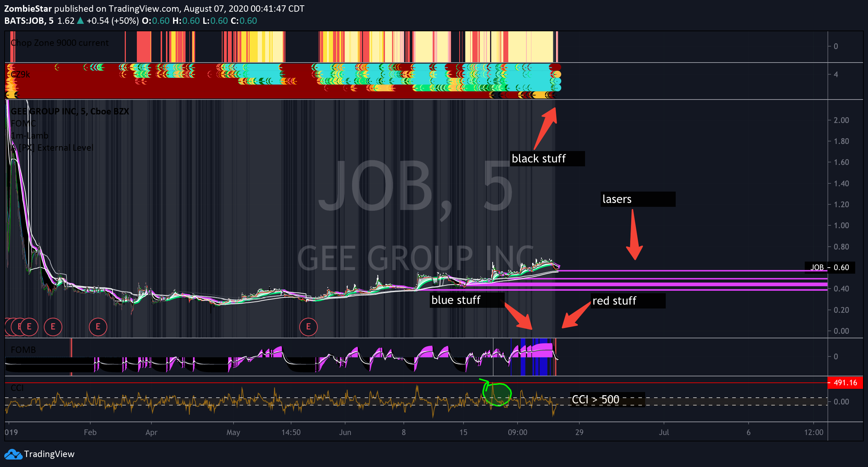Select the Chop Zone 9000 current indicator label

click(60, 43)
